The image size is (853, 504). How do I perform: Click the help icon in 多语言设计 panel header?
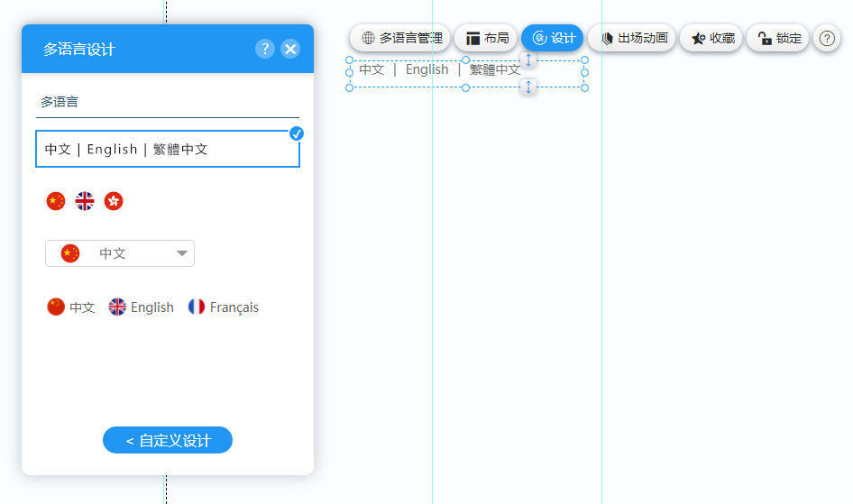tap(264, 49)
